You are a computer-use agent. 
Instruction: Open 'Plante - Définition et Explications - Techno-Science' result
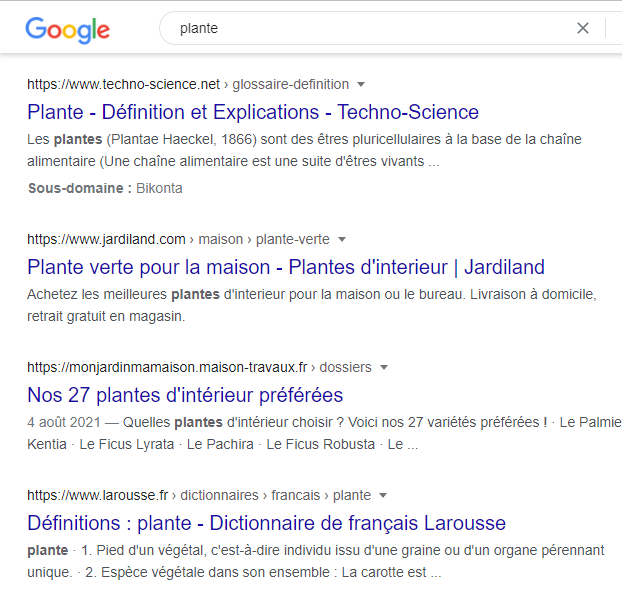pyautogui.click(x=253, y=112)
